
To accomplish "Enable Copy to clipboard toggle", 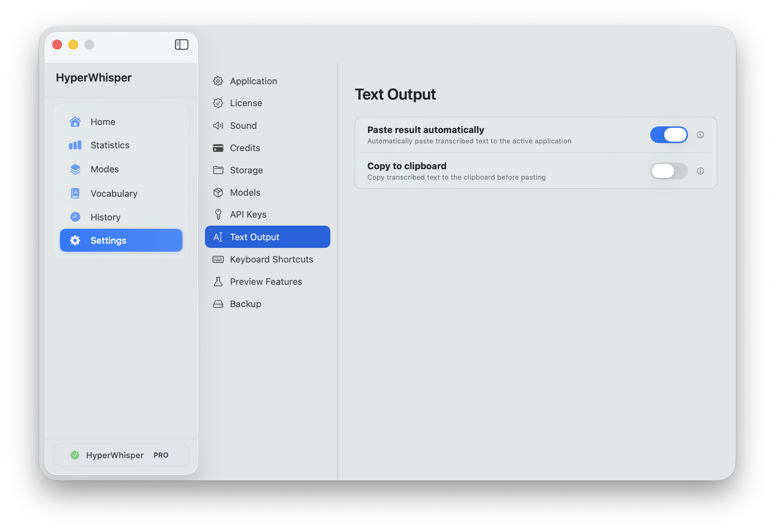I will [x=669, y=171].
